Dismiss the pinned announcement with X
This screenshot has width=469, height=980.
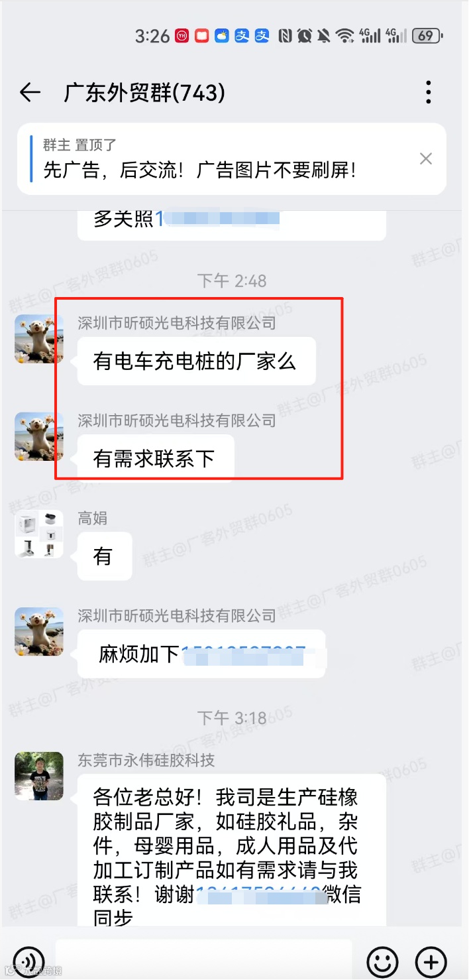[426, 158]
